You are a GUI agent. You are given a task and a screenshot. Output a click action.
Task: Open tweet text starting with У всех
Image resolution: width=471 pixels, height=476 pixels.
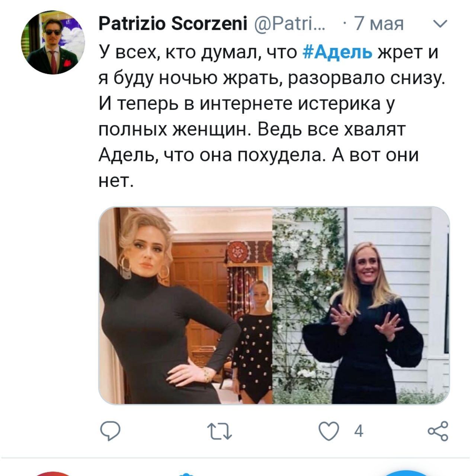click(272, 116)
